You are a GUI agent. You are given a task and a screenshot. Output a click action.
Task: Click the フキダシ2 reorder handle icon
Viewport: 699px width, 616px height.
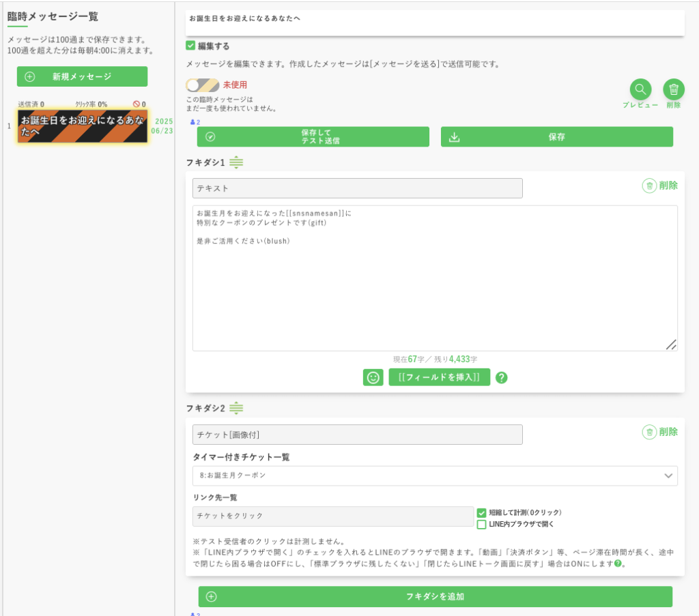tap(236, 408)
